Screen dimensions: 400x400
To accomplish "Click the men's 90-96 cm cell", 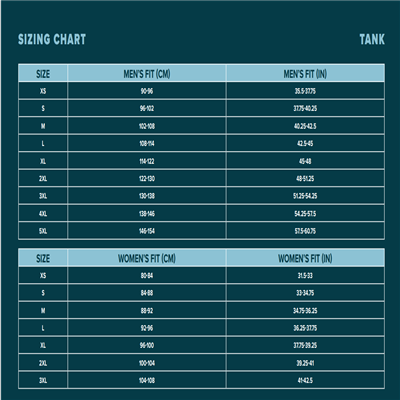I will click(147, 91).
